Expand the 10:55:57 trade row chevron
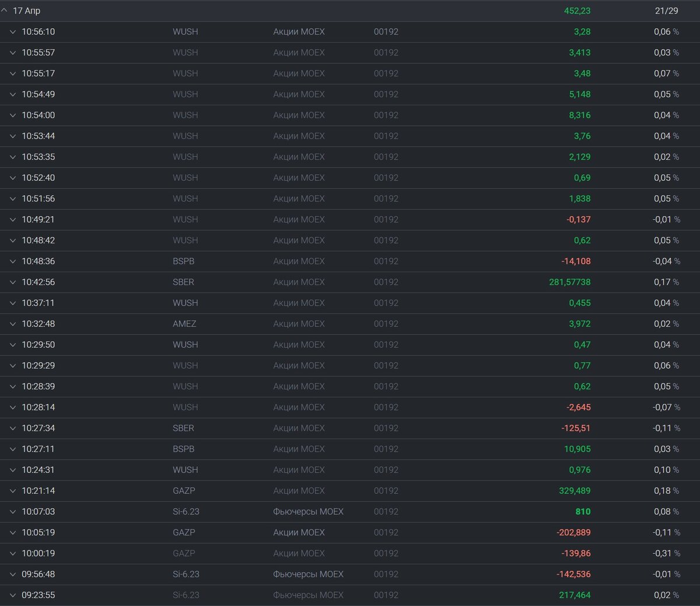This screenshot has width=700, height=606. [x=13, y=53]
